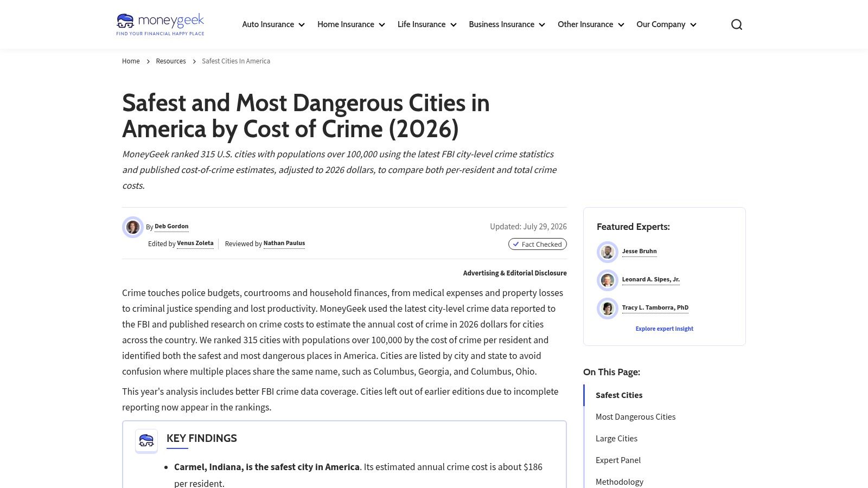Open the Resources breadcrumb link
868x488 pixels.
point(171,61)
